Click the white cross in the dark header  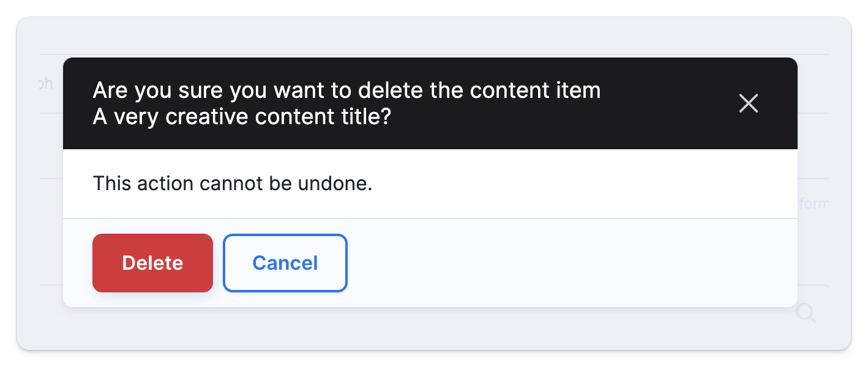pyautogui.click(x=748, y=103)
